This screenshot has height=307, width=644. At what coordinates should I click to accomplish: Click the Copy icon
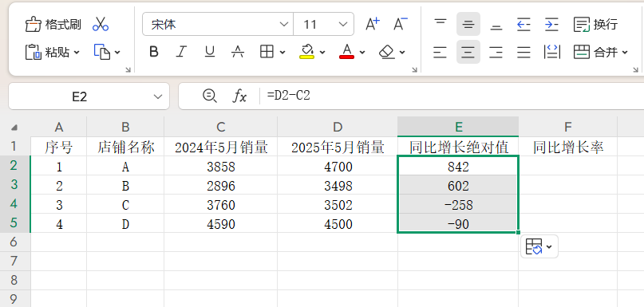click(x=102, y=52)
